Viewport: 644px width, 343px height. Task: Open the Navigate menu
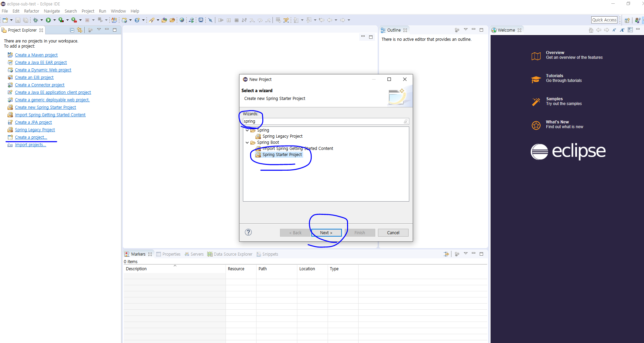tap(52, 11)
